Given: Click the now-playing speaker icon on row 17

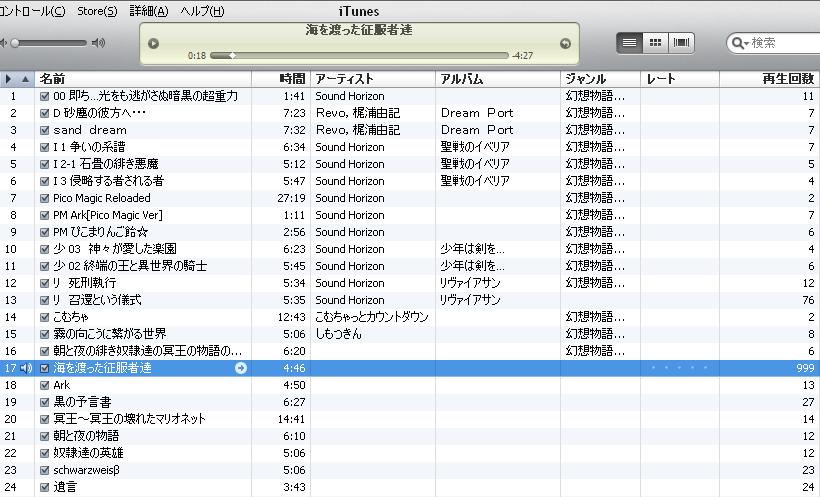Looking at the screenshot, I should [x=26, y=368].
